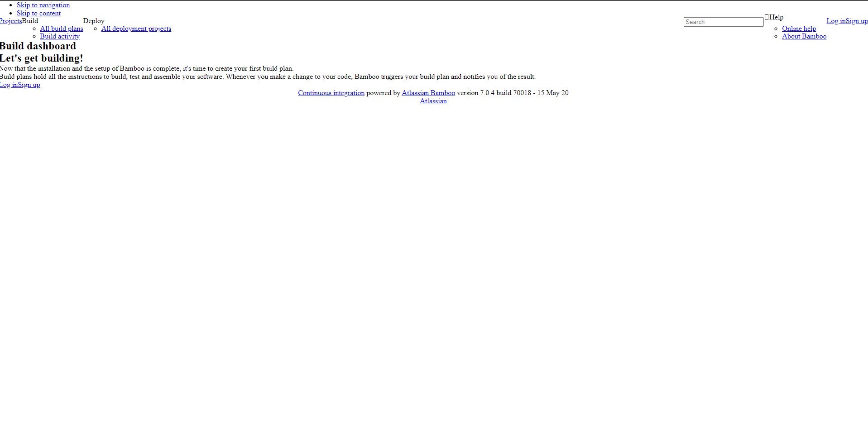Click Log in next to Help menu
The image size is (868, 423).
[x=836, y=21]
